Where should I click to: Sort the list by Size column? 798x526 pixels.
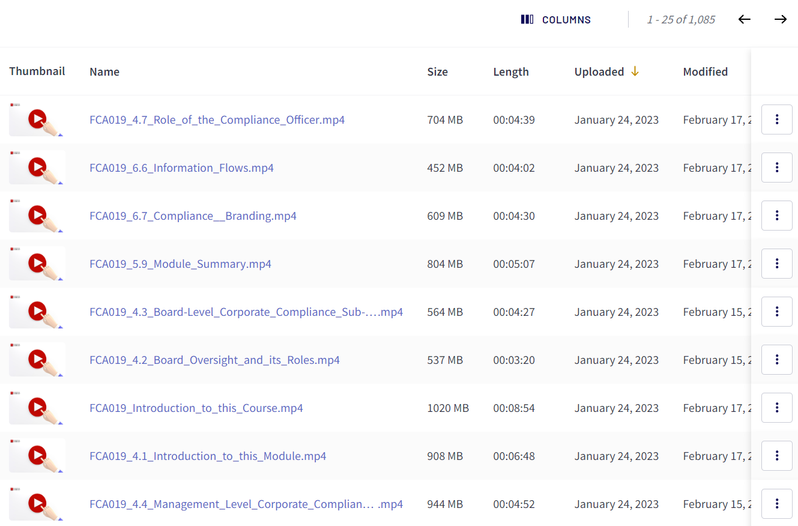437,72
